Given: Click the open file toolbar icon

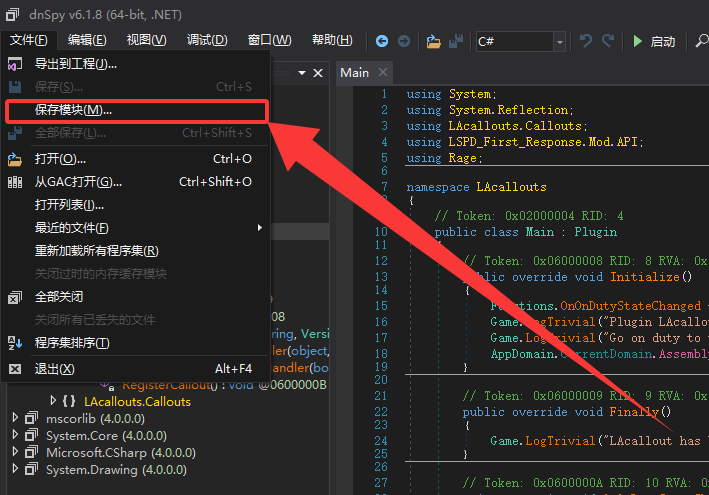Looking at the screenshot, I should point(433,42).
